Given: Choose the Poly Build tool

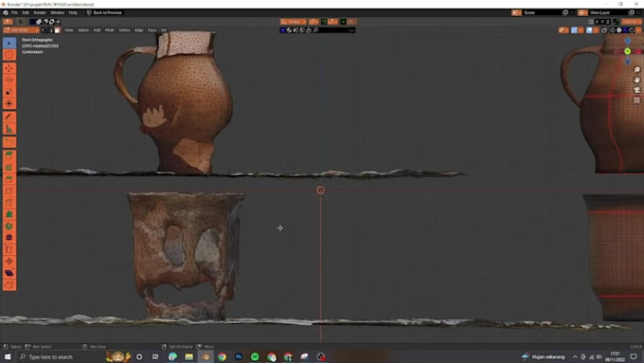Looking at the screenshot, I should point(9,214).
